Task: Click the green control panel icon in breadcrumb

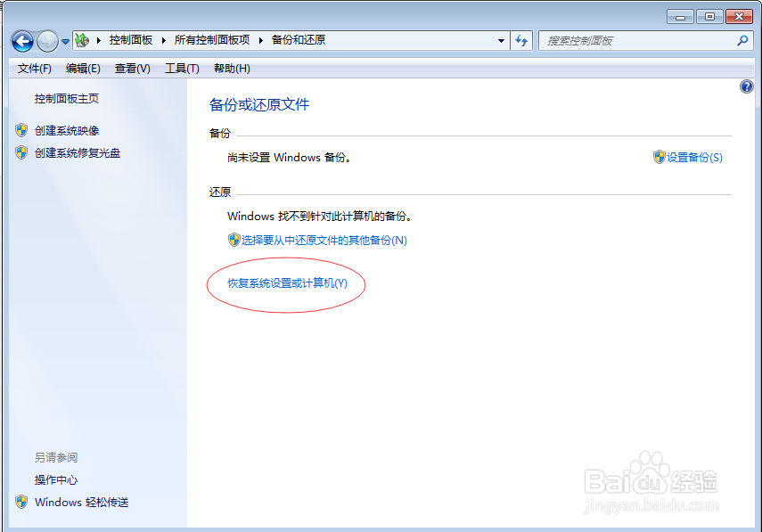Action: click(x=83, y=40)
